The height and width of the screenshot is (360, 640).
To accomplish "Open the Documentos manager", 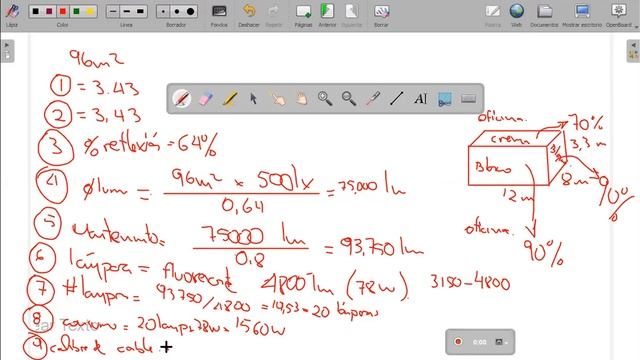I will [x=544, y=11].
